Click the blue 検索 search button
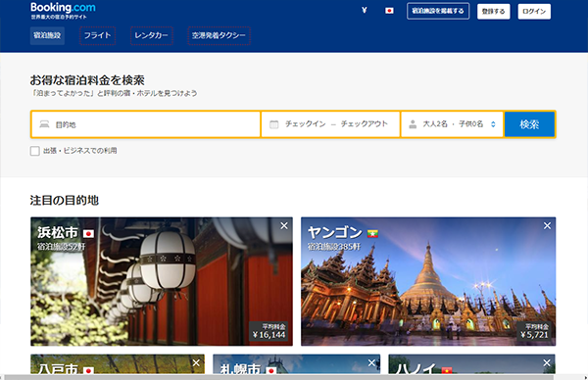This screenshot has height=380, width=588. coord(529,124)
